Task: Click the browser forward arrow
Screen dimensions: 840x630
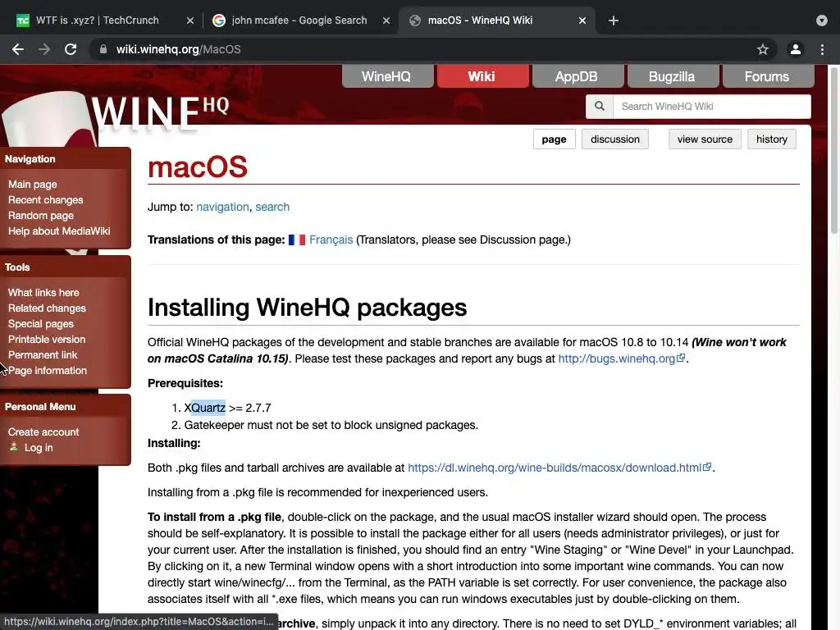Action: point(44,49)
